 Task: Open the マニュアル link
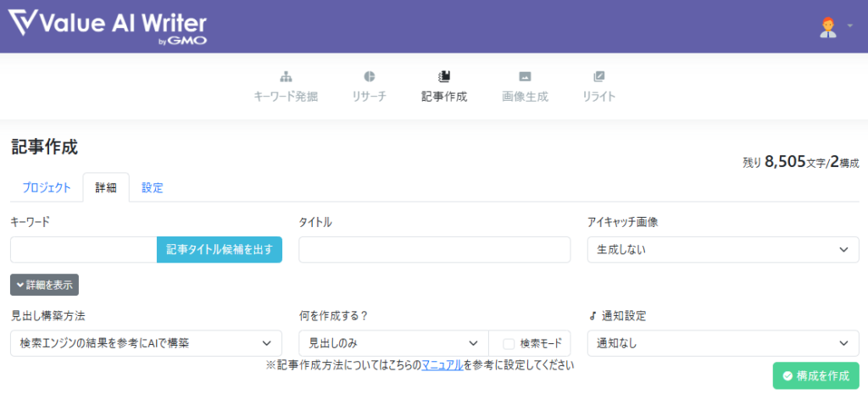tap(442, 365)
